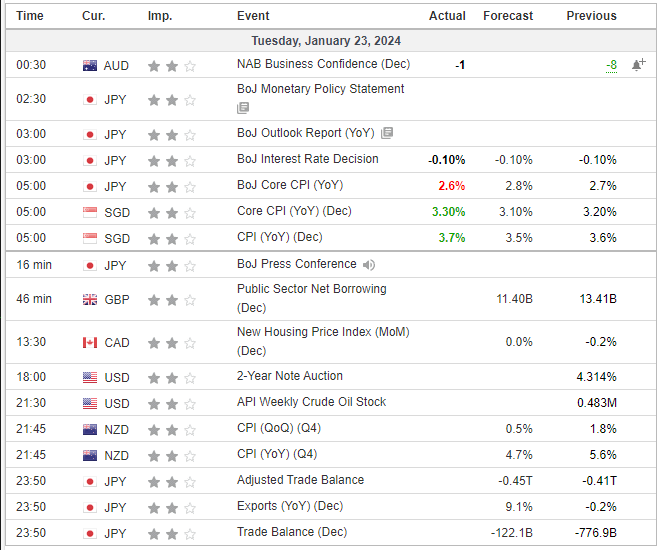The width and height of the screenshot is (661, 550).
Task: Sort by the Time column header
Action: [30, 16]
